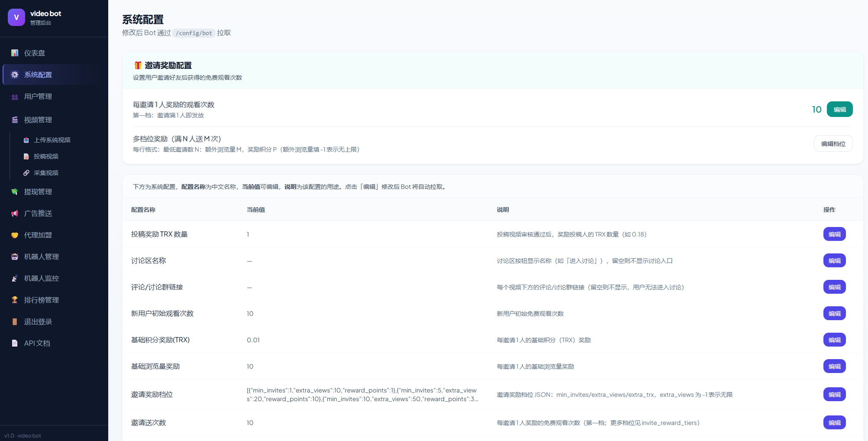The image size is (868, 441).
Task: Open 上传系统视频 submenu item
Action: (x=52, y=140)
